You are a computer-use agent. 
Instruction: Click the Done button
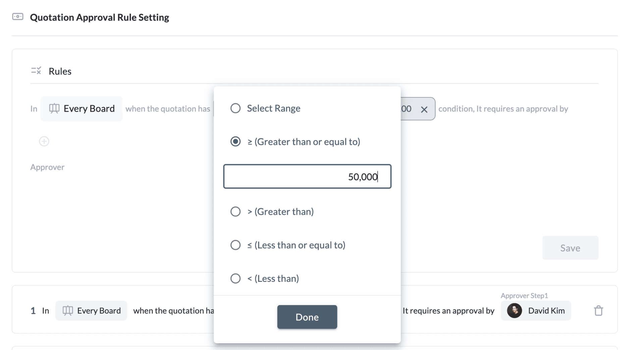pyautogui.click(x=307, y=317)
